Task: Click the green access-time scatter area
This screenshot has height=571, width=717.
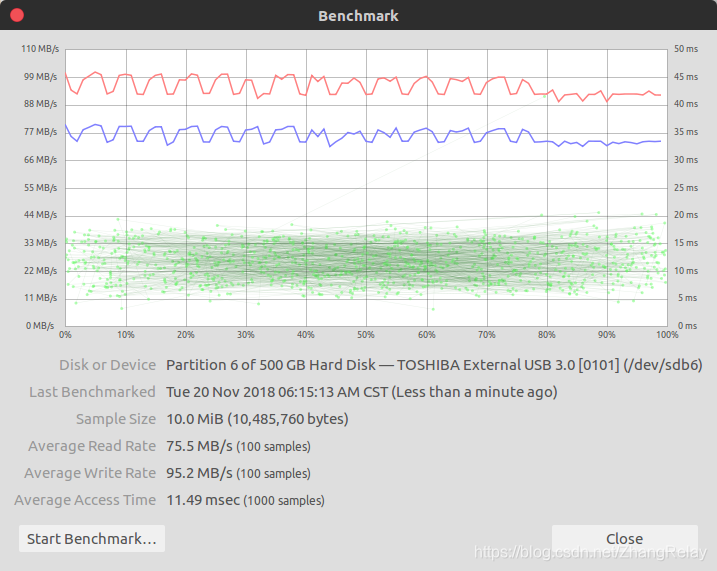Action: [x=366, y=261]
